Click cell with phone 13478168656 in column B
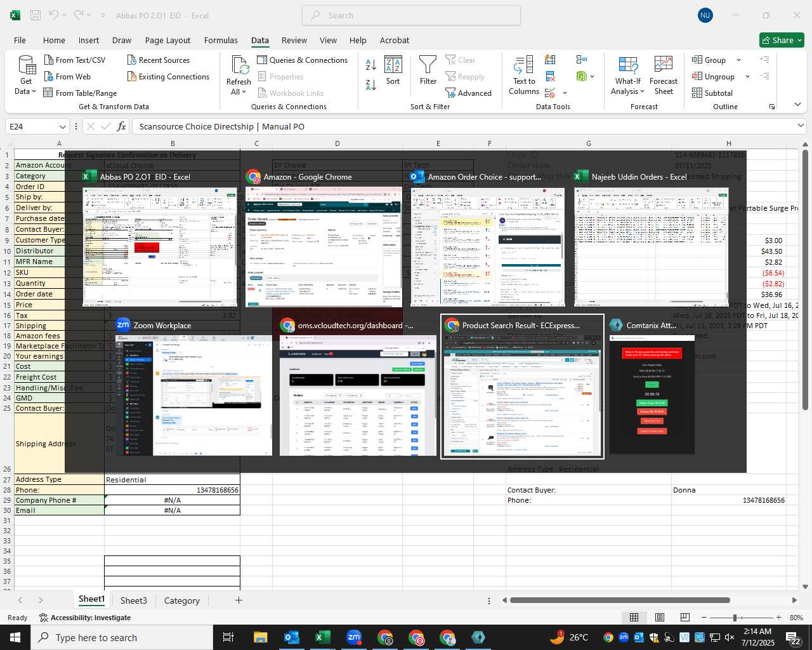812x650 pixels. click(x=172, y=490)
